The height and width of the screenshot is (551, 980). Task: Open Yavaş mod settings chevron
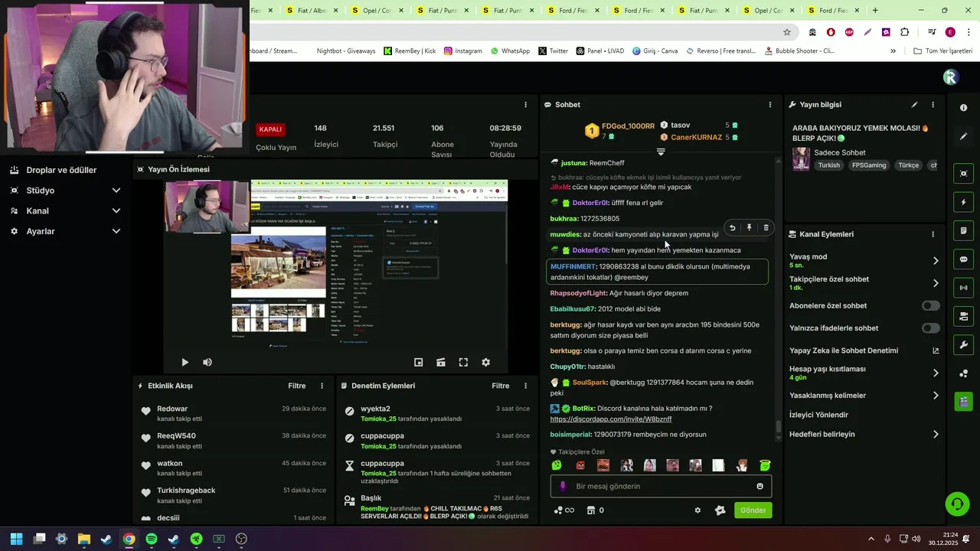point(936,261)
